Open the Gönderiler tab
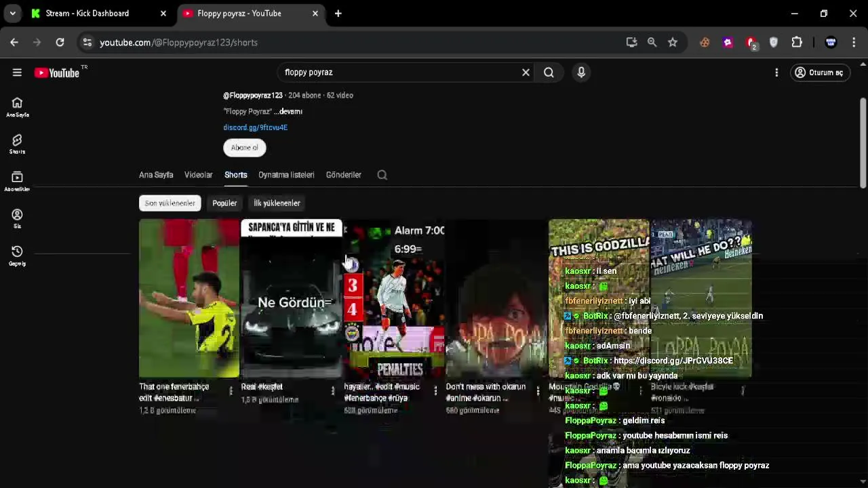868x488 pixels. pos(343,175)
